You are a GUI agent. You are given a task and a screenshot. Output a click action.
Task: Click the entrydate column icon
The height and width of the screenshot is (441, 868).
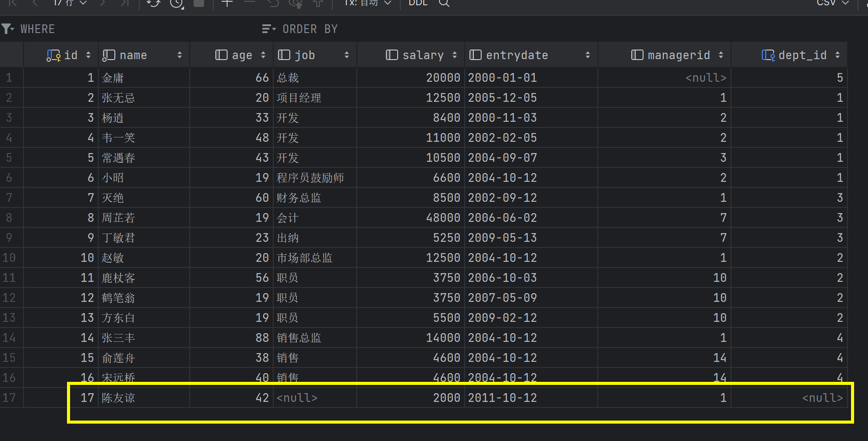click(476, 55)
